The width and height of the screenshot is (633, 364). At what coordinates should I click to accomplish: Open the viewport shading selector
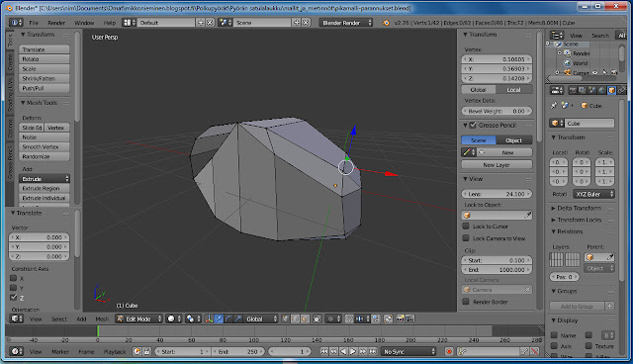coord(174,318)
